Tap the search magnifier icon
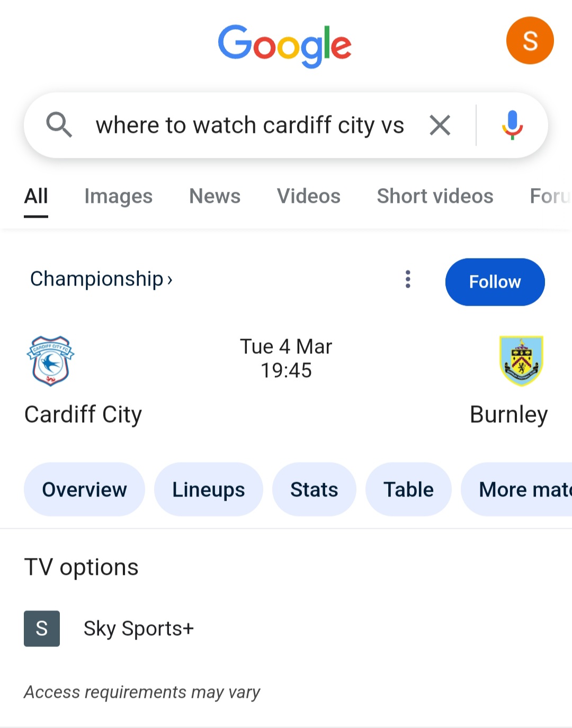The image size is (572, 728). 59,125
